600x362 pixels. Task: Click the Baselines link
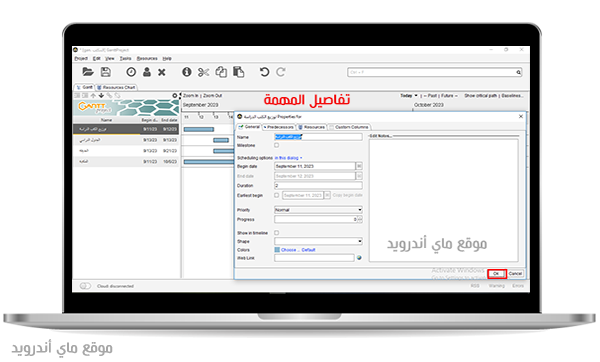point(512,96)
